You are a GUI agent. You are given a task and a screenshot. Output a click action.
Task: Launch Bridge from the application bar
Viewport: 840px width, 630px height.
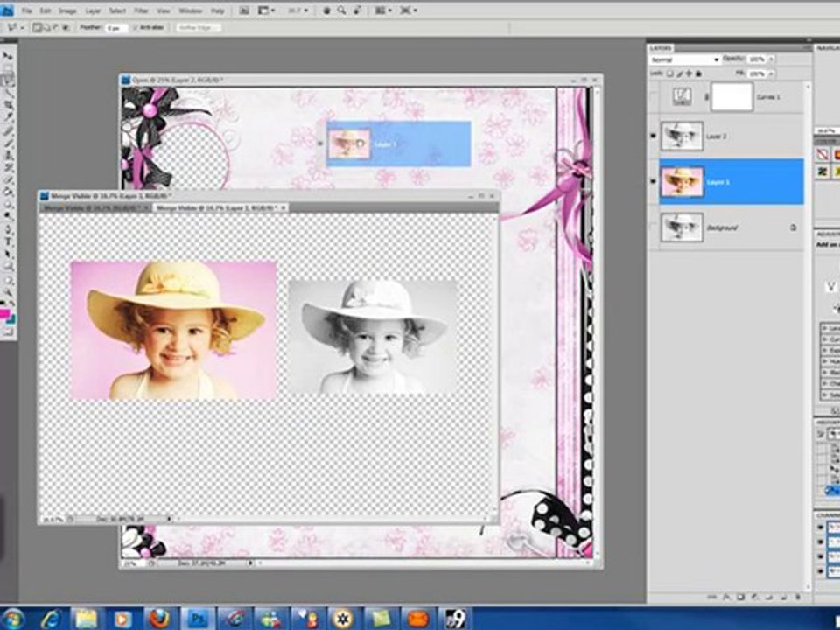(244, 10)
